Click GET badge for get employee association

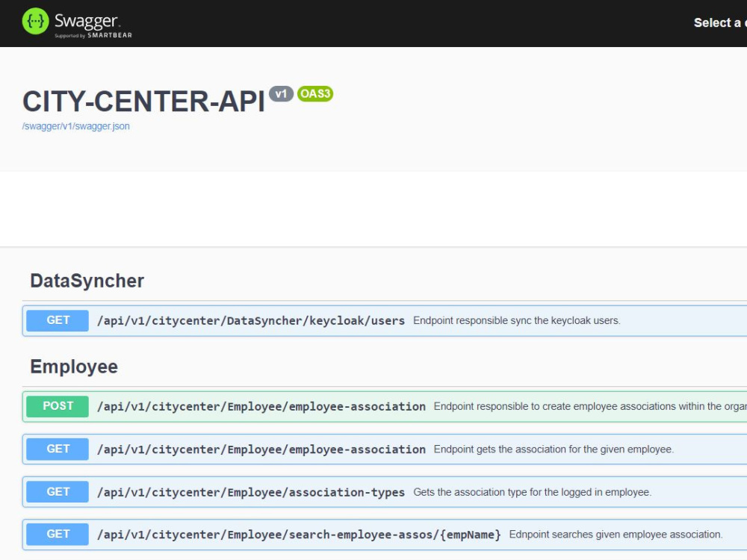(58, 449)
